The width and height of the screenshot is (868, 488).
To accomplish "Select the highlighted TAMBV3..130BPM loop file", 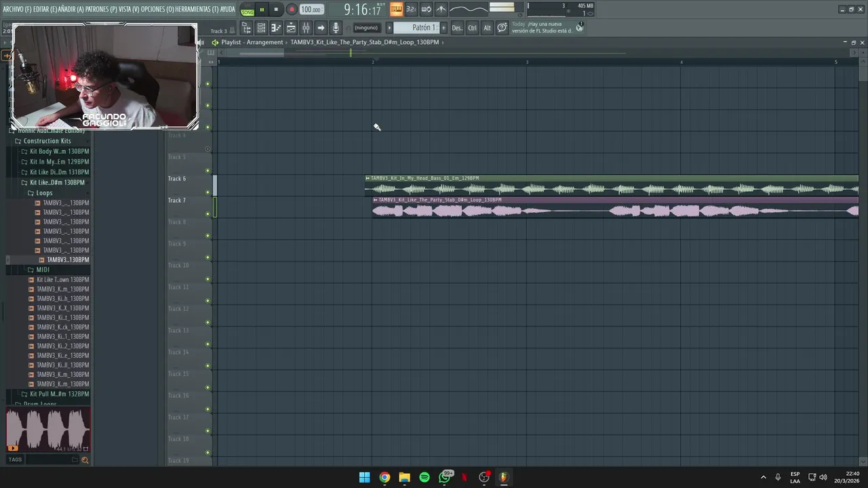I will click(64, 260).
